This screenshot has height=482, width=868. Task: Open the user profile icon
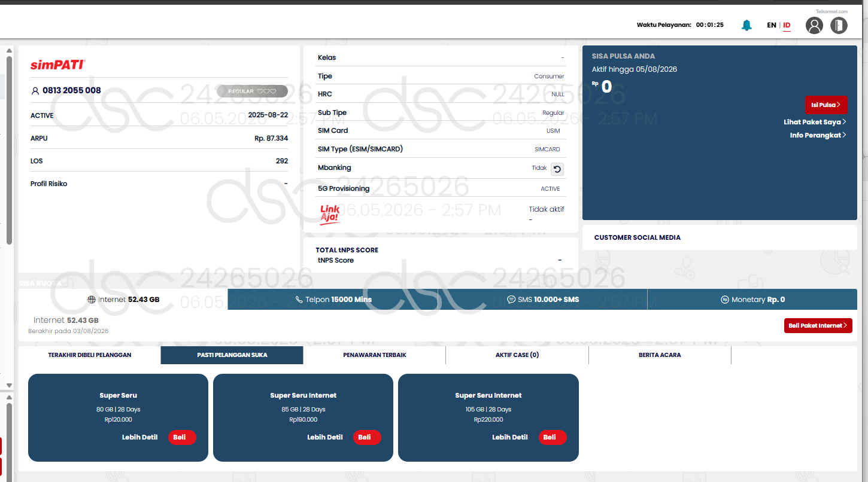tap(814, 25)
